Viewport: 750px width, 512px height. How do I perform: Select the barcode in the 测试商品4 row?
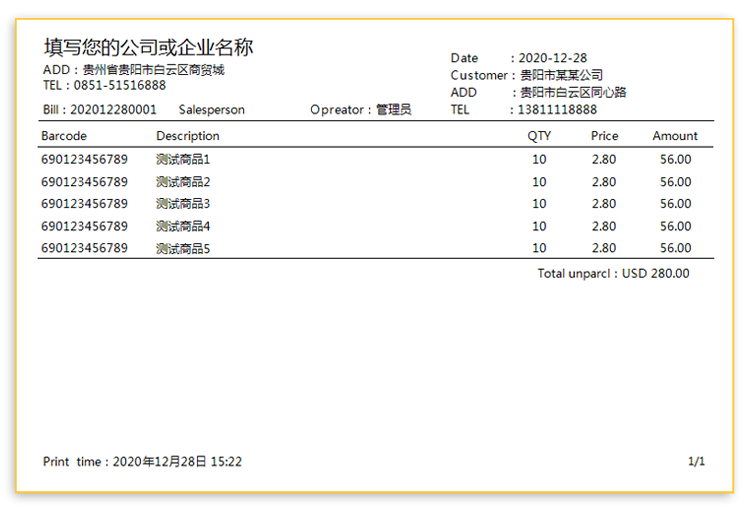coord(84,226)
